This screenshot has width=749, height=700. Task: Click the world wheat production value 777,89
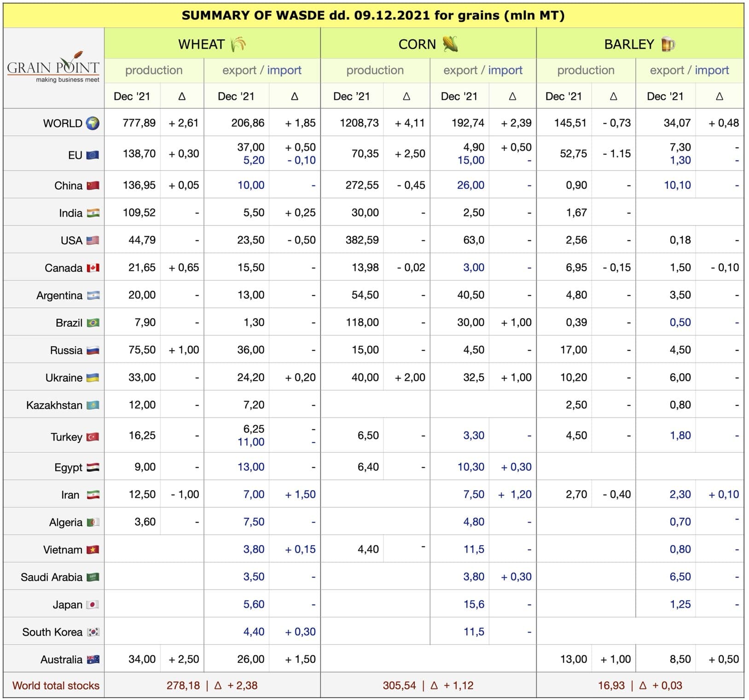pyautogui.click(x=139, y=123)
